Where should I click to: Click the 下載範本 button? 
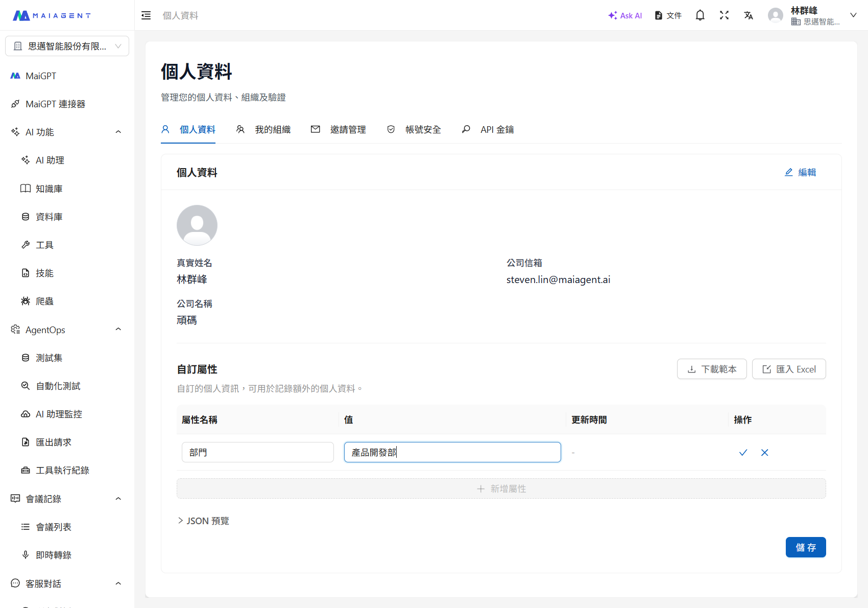(x=711, y=369)
